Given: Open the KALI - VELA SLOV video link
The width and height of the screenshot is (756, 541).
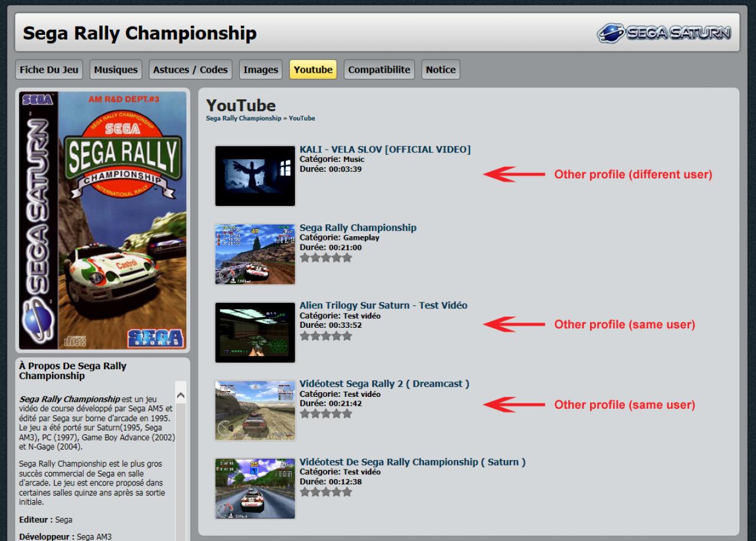Looking at the screenshot, I should tap(385, 149).
